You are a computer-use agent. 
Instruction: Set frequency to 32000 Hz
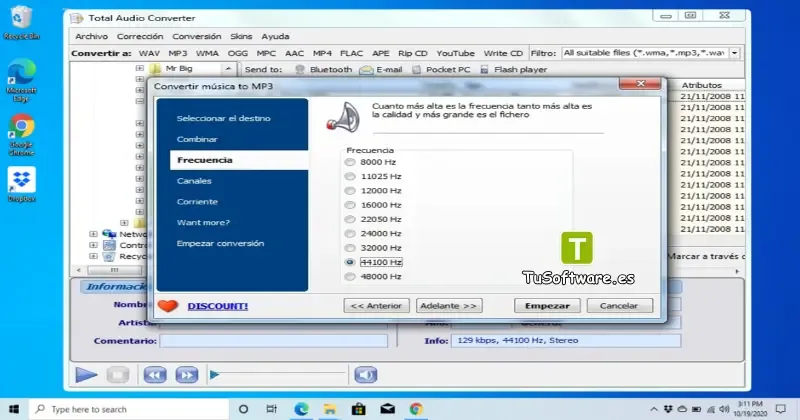point(349,248)
